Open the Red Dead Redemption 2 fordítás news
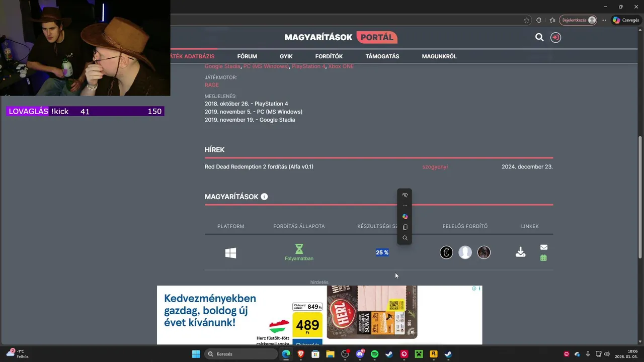Viewport: 644px width, 362px height. [x=259, y=166]
